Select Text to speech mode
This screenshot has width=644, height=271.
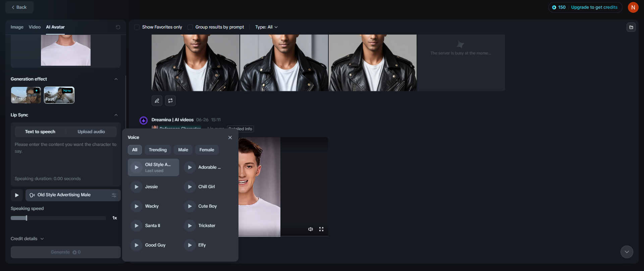(x=40, y=132)
